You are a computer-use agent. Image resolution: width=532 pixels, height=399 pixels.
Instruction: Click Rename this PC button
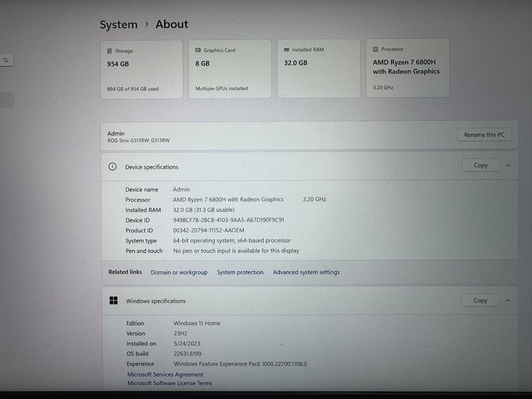point(484,135)
